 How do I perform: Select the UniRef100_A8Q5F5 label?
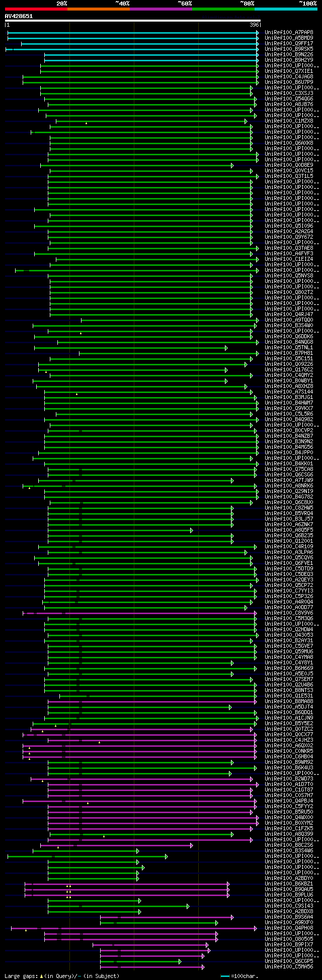point(289,530)
